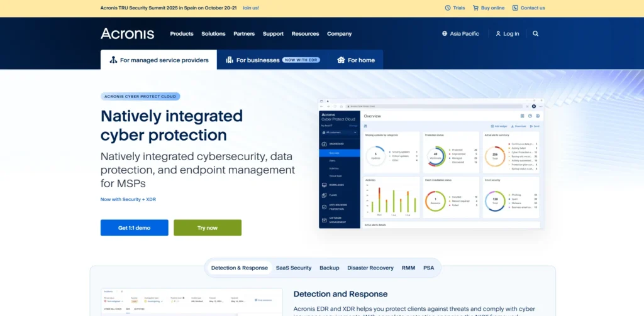The width and height of the screenshot is (644, 316).
Task: Expand the All customers dropdown in the preview
Action: click(339, 133)
